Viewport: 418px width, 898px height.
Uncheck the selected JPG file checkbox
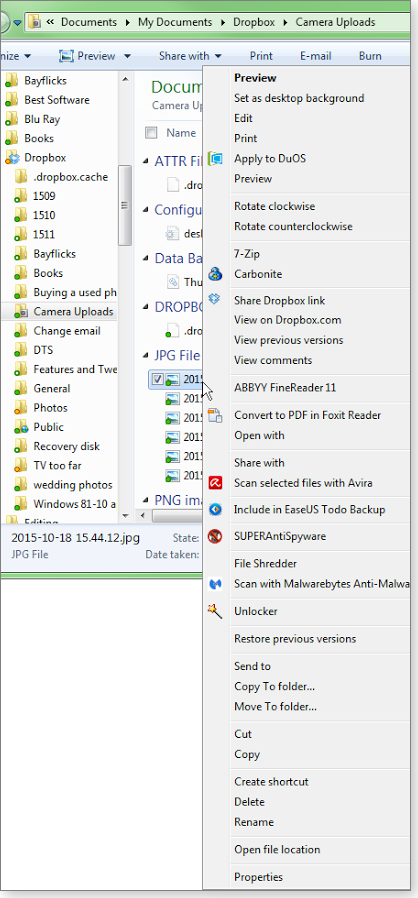point(158,379)
